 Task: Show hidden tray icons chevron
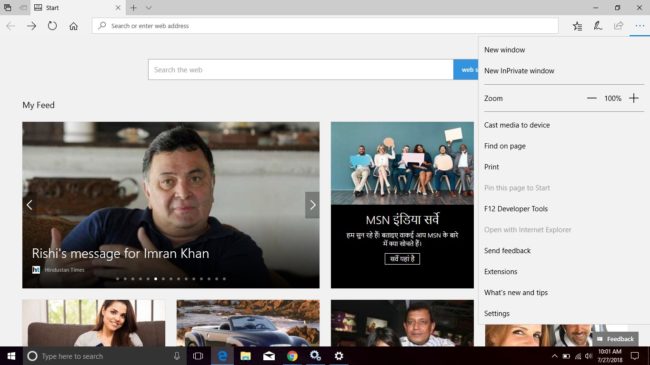[554, 356]
